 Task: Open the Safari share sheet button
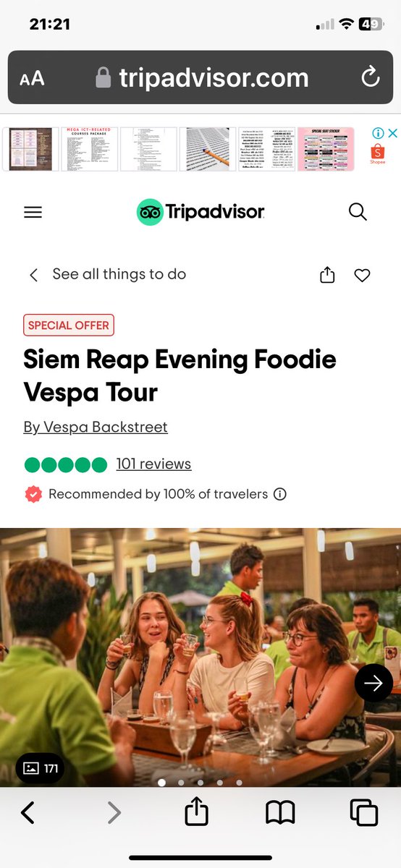coord(196,812)
